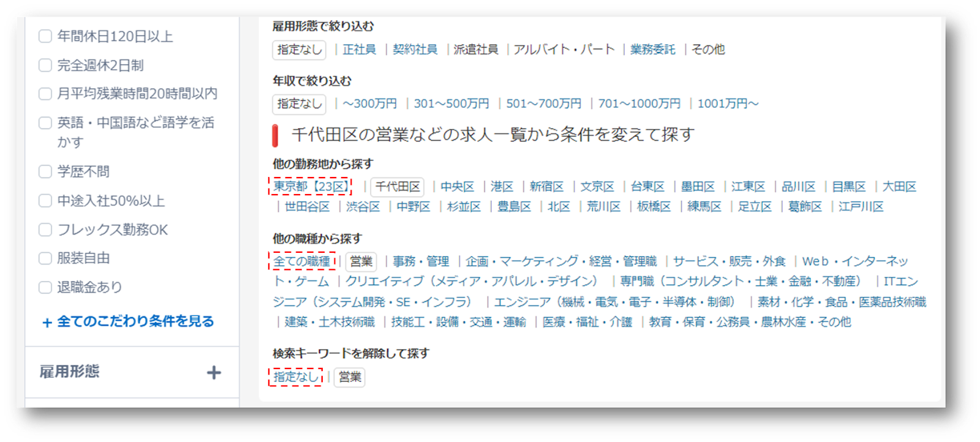980x442 pixels.
Task: Select 英語・中国語など語学を活かす checkbox
Action: pyautogui.click(x=45, y=122)
